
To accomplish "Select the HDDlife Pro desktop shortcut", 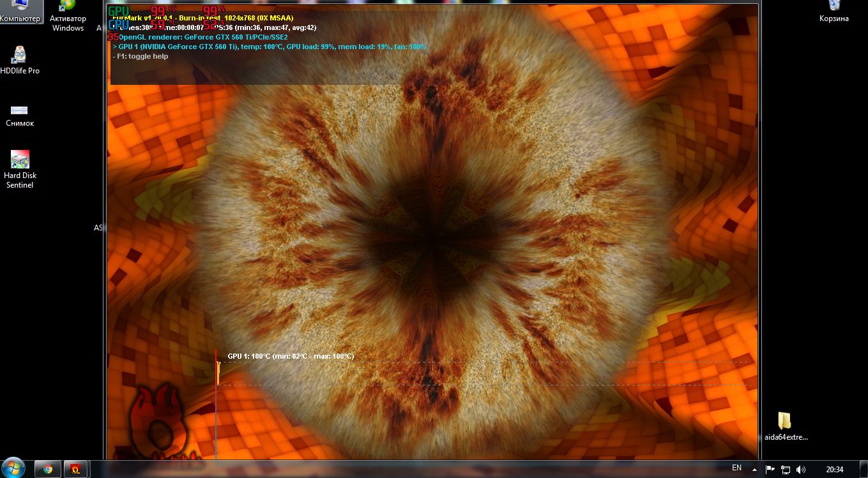I will [20, 61].
